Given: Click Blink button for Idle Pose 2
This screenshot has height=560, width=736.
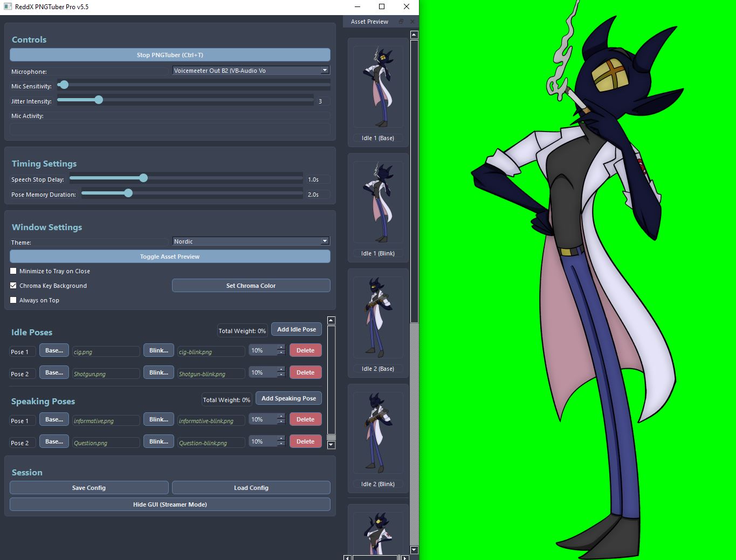Looking at the screenshot, I should pos(159,372).
